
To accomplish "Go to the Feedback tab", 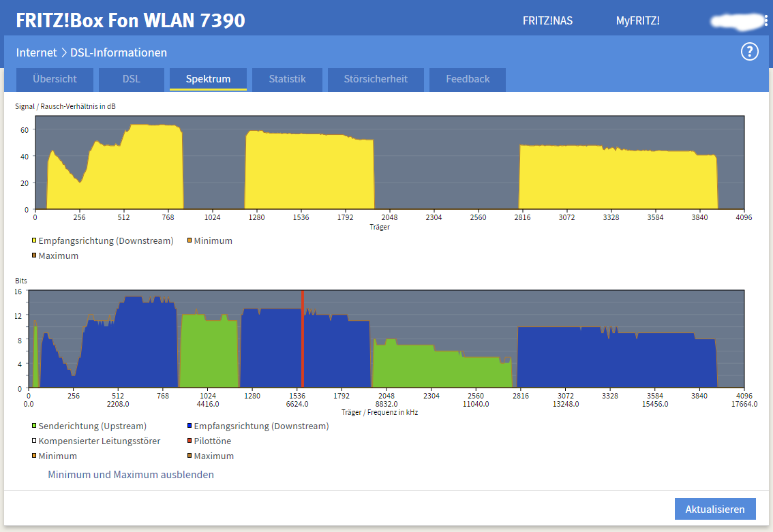I will tap(468, 79).
